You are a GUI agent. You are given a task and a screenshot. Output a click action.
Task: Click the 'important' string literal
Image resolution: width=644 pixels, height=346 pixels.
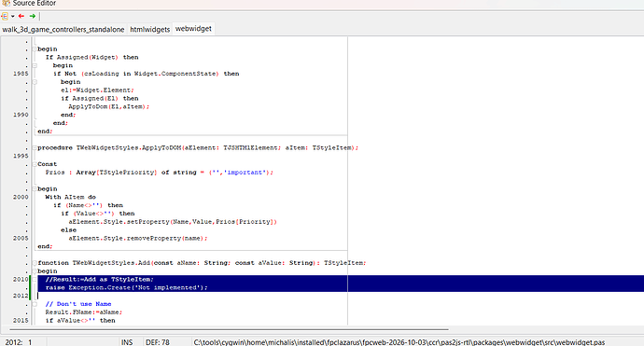pos(245,173)
